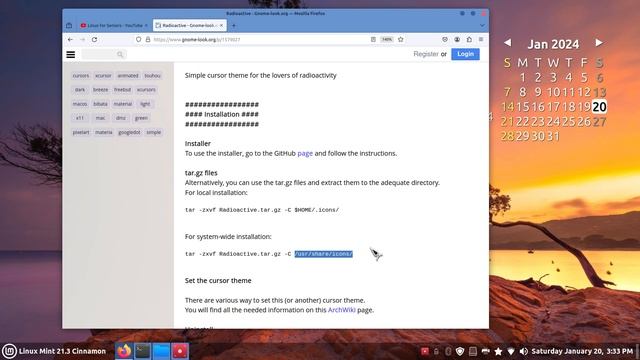Click the Login button

[x=465, y=54]
